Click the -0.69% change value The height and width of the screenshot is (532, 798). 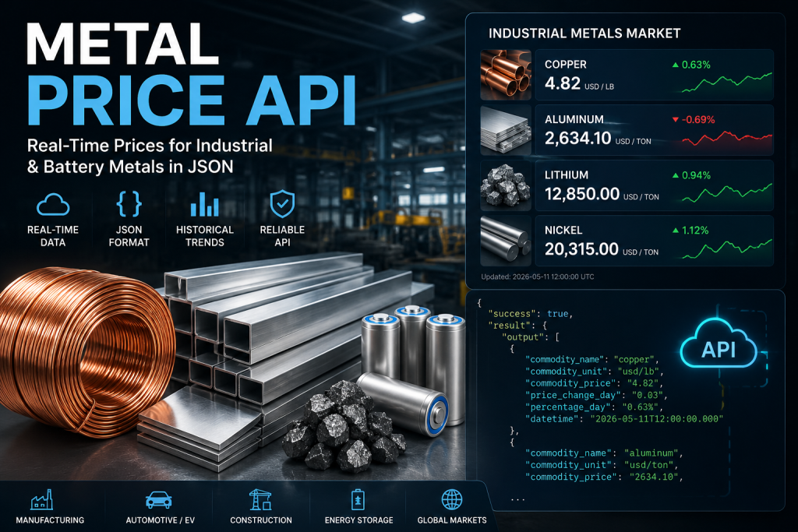pyautogui.click(x=698, y=119)
